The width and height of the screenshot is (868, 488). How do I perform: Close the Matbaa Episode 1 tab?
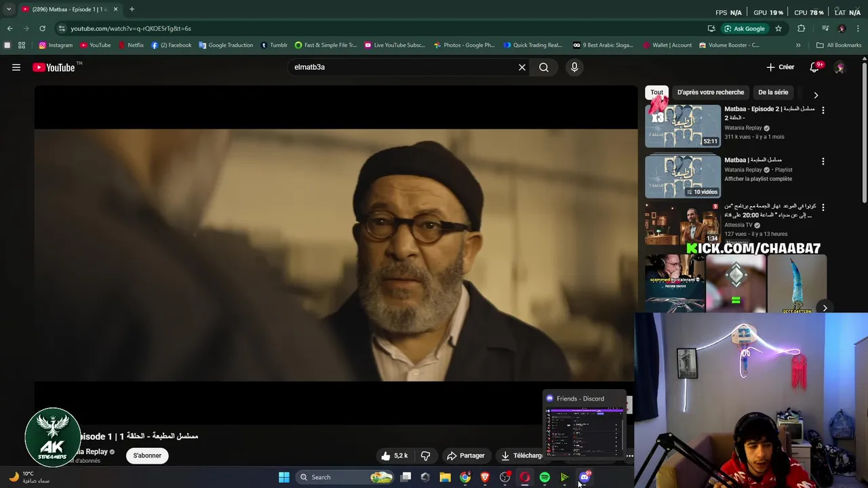tap(115, 9)
